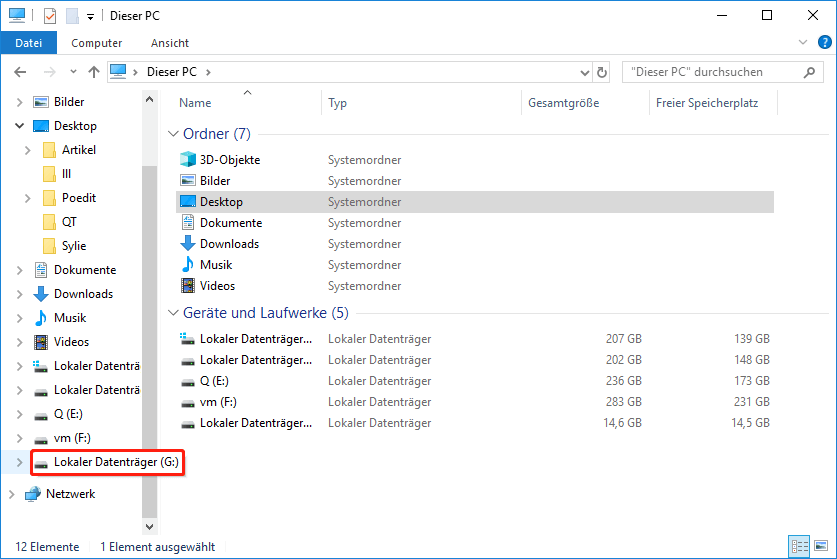The image size is (837, 559).
Task: Click the computer icon in address bar
Action: click(x=118, y=72)
